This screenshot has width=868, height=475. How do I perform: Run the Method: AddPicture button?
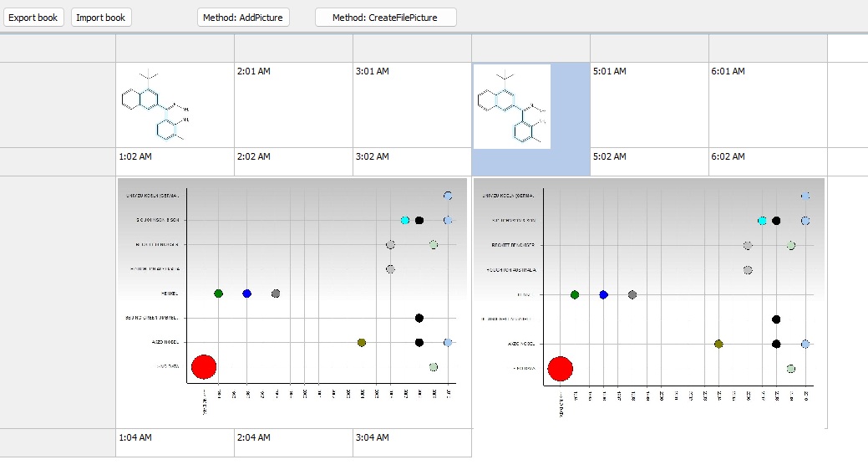pyautogui.click(x=243, y=18)
